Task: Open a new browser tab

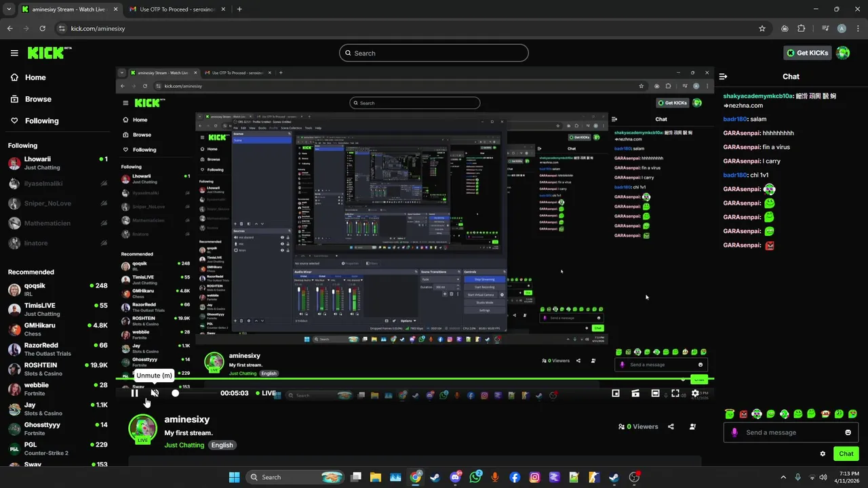Action: point(239,9)
